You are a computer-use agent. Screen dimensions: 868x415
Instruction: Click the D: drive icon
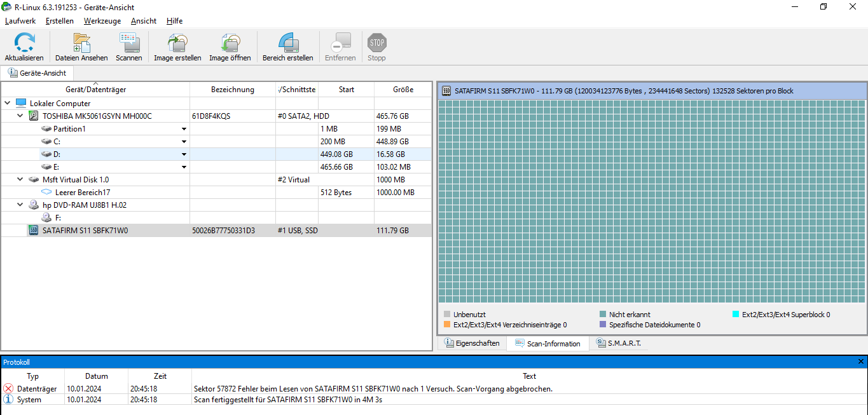click(x=46, y=154)
